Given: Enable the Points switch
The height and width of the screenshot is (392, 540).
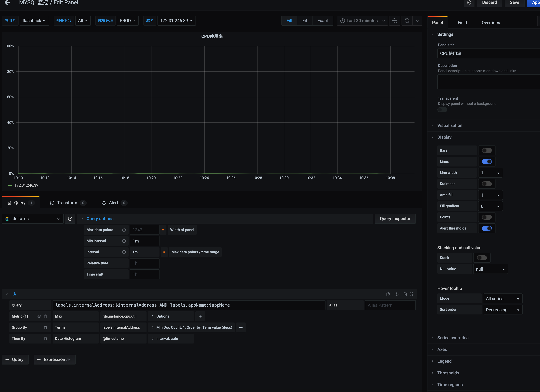Looking at the screenshot, I should pyautogui.click(x=487, y=217).
